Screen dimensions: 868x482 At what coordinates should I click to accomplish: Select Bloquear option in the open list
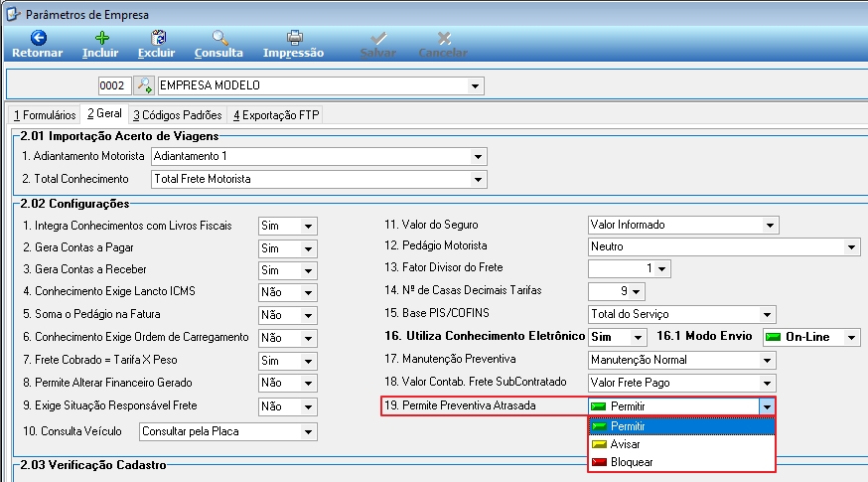tap(681, 462)
